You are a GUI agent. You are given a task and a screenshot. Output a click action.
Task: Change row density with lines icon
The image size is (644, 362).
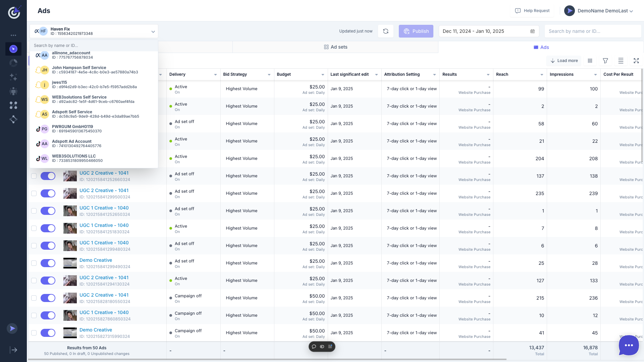(621, 61)
